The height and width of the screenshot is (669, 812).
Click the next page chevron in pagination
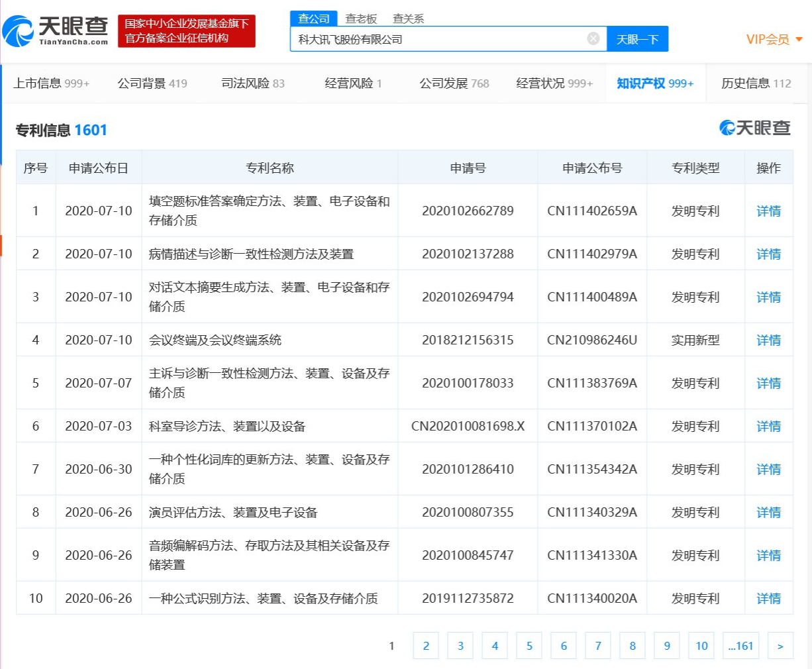click(781, 645)
